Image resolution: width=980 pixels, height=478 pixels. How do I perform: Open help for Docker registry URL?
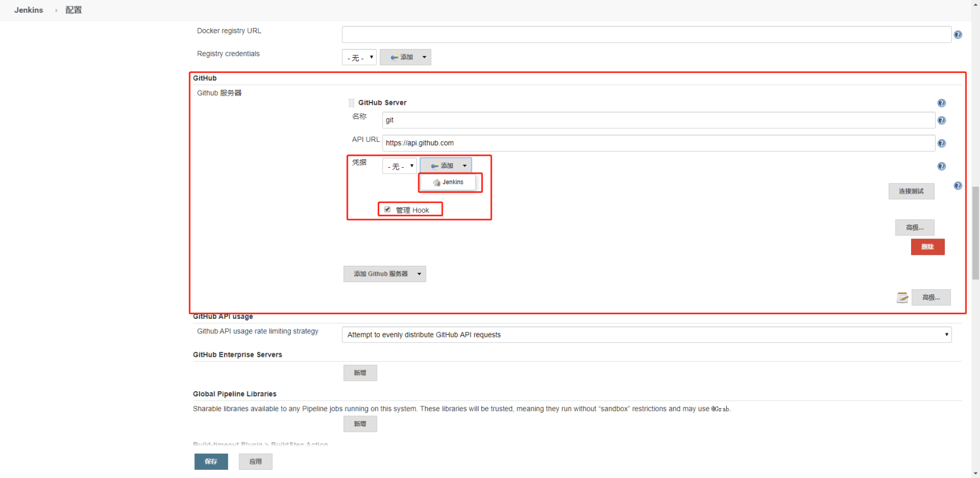click(x=958, y=35)
